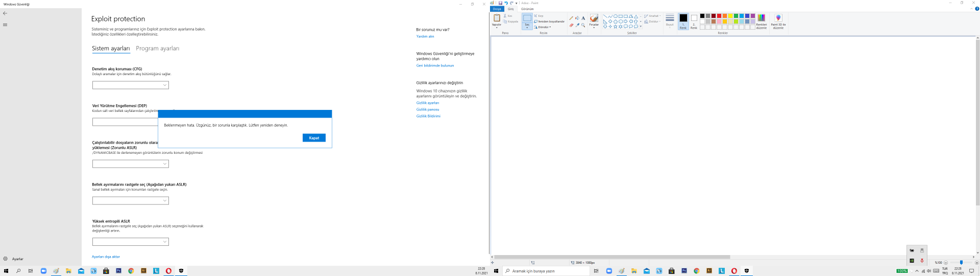
Task: Open Geri bildirimde bulunun link
Action: [x=435, y=65]
